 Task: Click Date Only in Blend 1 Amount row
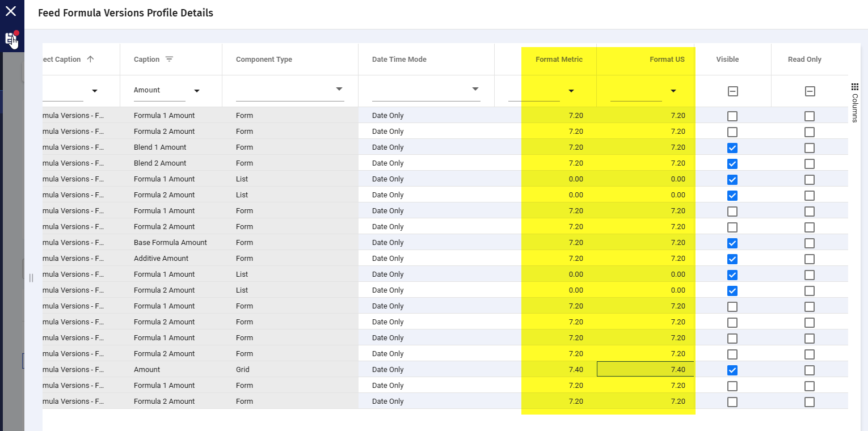click(x=388, y=147)
